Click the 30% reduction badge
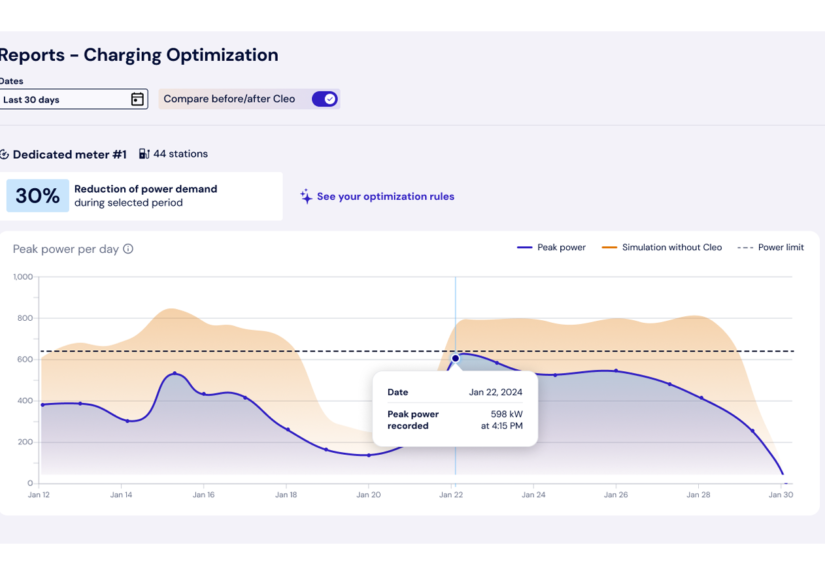The image size is (825, 575). click(37, 196)
